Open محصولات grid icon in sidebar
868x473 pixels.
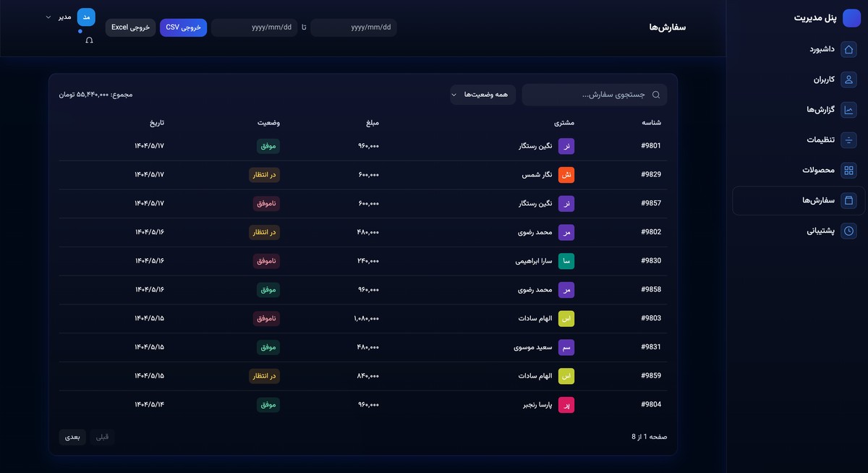(x=849, y=171)
